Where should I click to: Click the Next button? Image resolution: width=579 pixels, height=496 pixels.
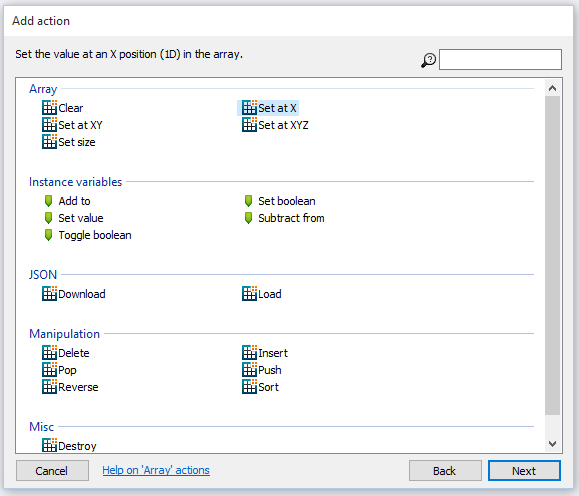[x=524, y=471]
